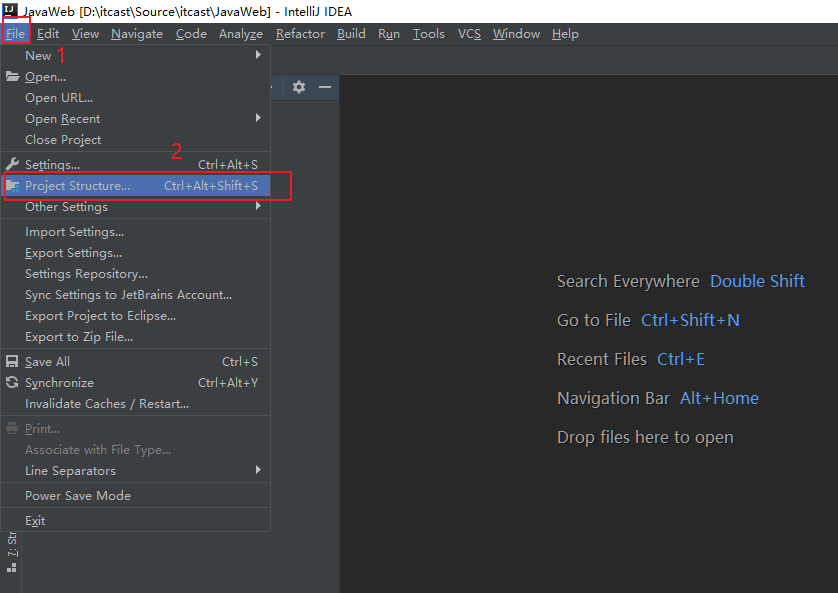This screenshot has height=593, width=838.
Task: Click the 'Search Everywhere' label
Action: [x=628, y=281]
